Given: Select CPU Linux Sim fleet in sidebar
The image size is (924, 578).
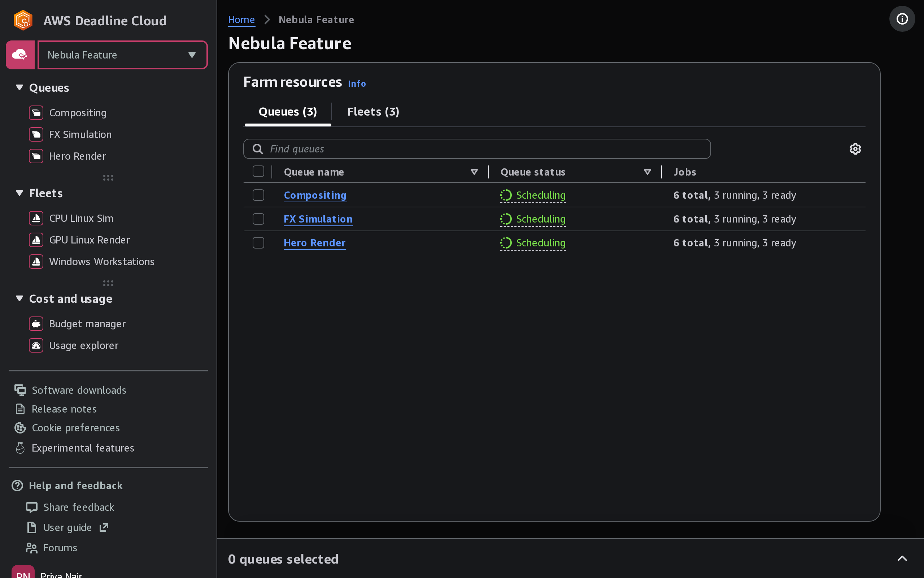Looking at the screenshot, I should pyautogui.click(x=81, y=218).
